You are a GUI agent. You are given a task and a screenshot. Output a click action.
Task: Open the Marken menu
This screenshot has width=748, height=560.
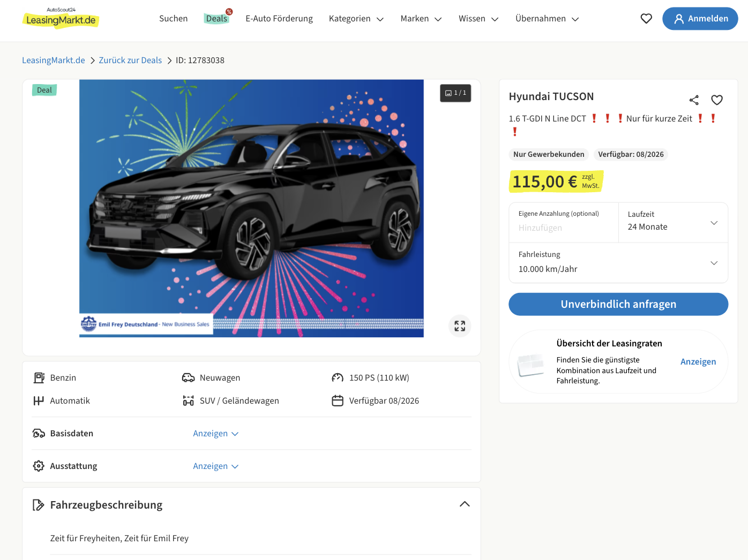tap(421, 19)
